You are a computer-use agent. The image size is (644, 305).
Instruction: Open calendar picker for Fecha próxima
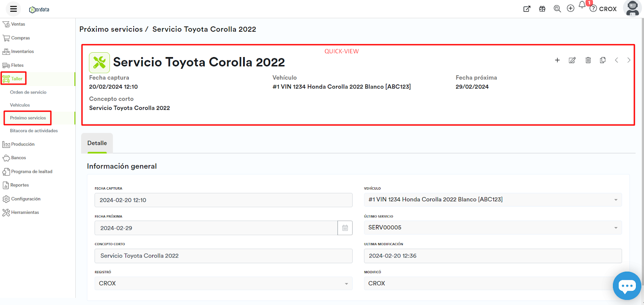click(345, 228)
